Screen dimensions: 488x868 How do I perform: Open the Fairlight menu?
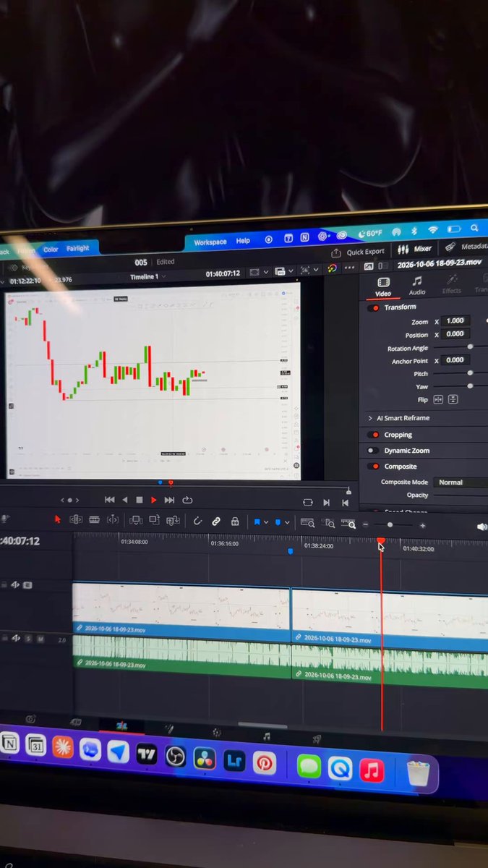coord(78,248)
